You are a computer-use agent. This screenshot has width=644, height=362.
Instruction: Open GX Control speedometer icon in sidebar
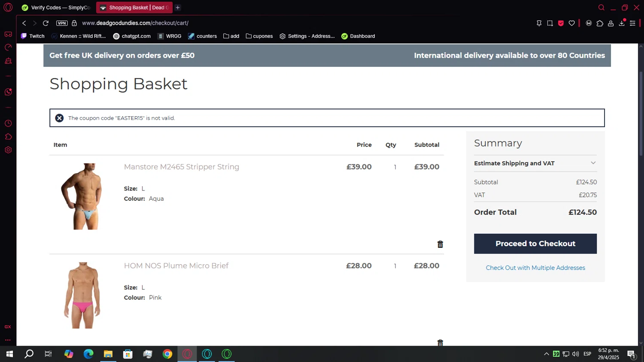pos(8,48)
